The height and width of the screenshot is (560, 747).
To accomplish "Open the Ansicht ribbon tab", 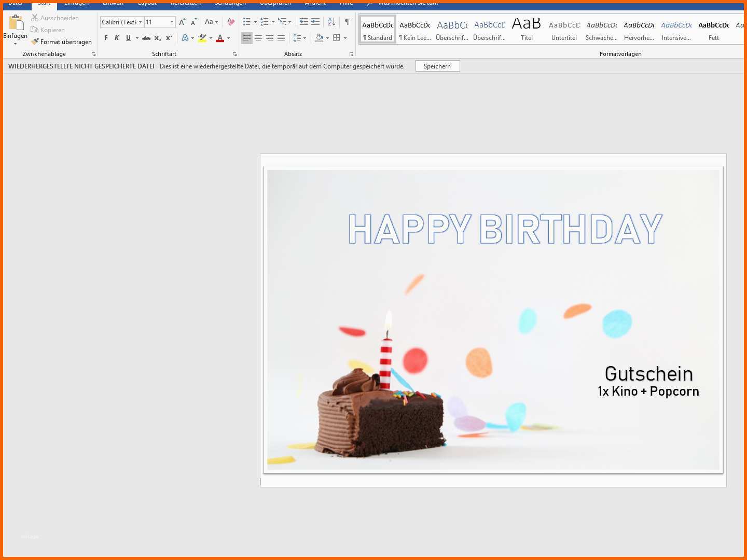I will click(x=315, y=3).
